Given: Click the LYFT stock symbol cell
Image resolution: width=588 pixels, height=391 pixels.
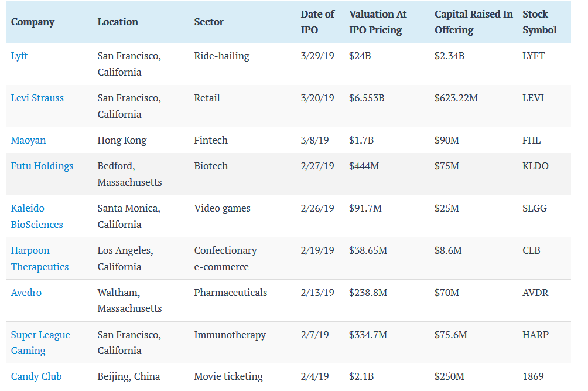Looking at the screenshot, I should [x=534, y=56].
